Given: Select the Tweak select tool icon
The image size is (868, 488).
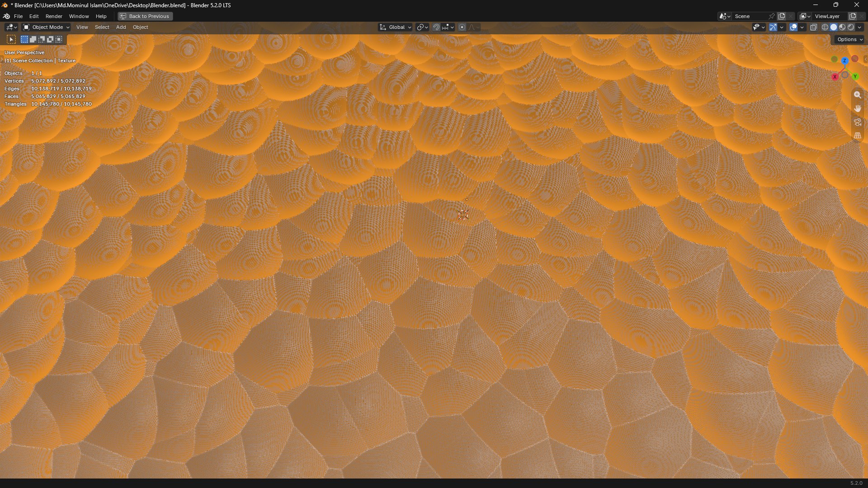Looking at the screenshot, I should [11, 40].
